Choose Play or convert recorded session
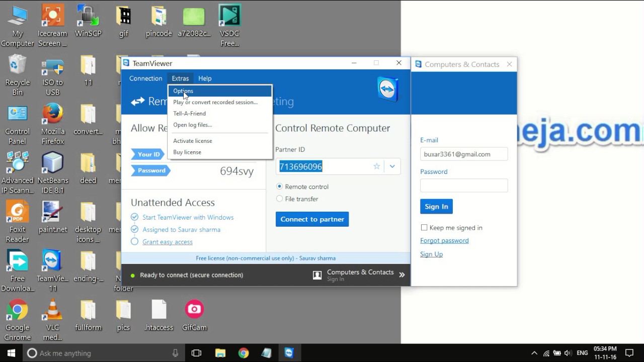 coord(220,102)
